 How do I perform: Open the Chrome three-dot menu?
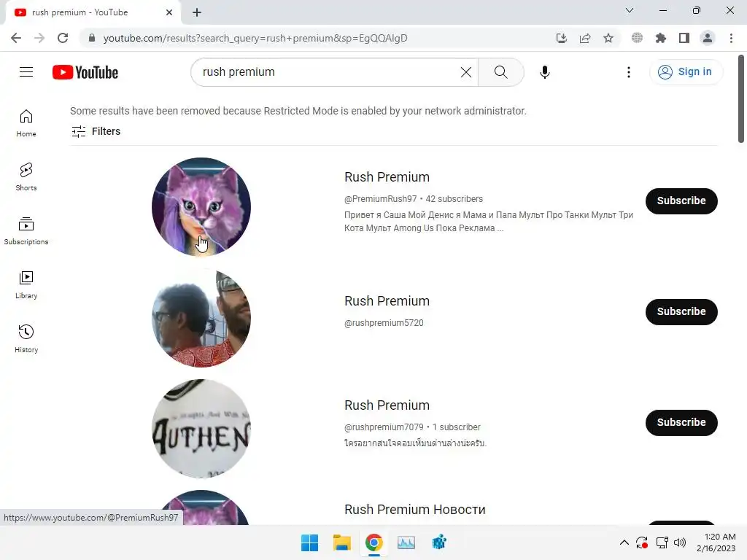731,38
